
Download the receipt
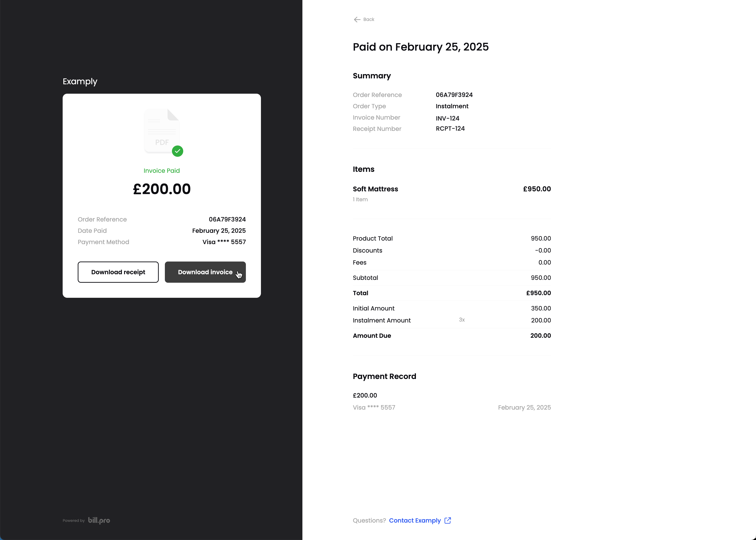coord(118,272)
